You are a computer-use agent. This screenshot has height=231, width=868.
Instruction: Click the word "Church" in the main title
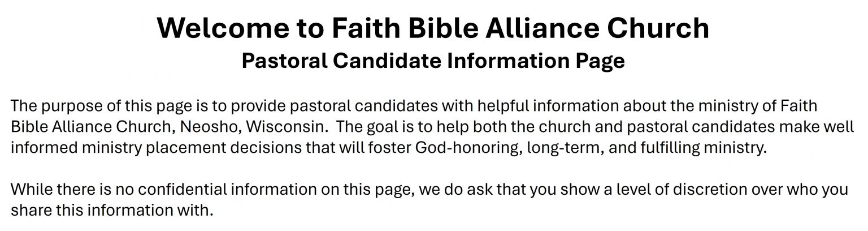click(658, 28)
